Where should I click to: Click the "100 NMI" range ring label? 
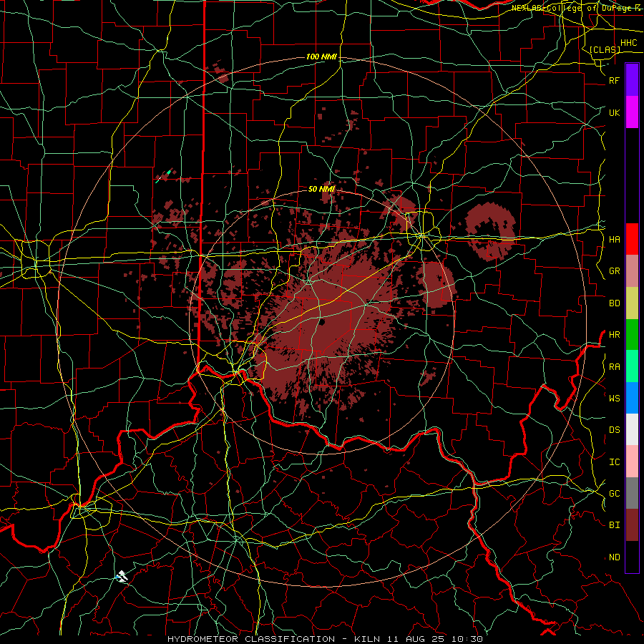tap(321, 57)
